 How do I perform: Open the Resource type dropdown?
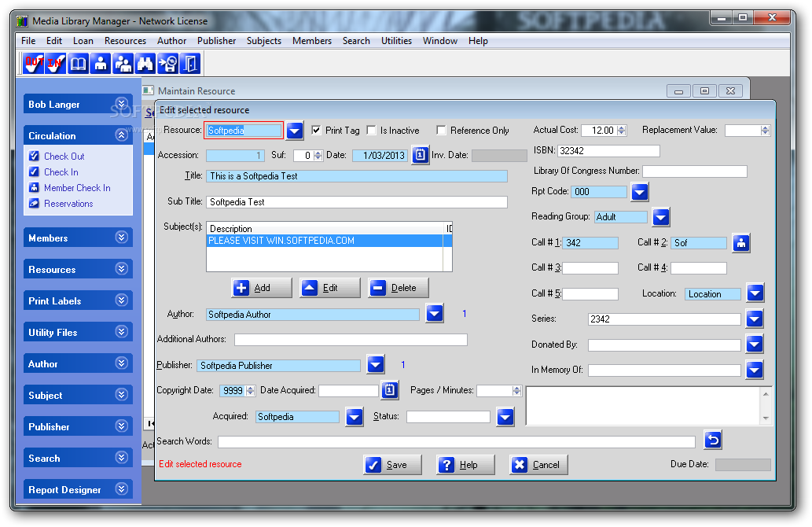click(295, 130)
